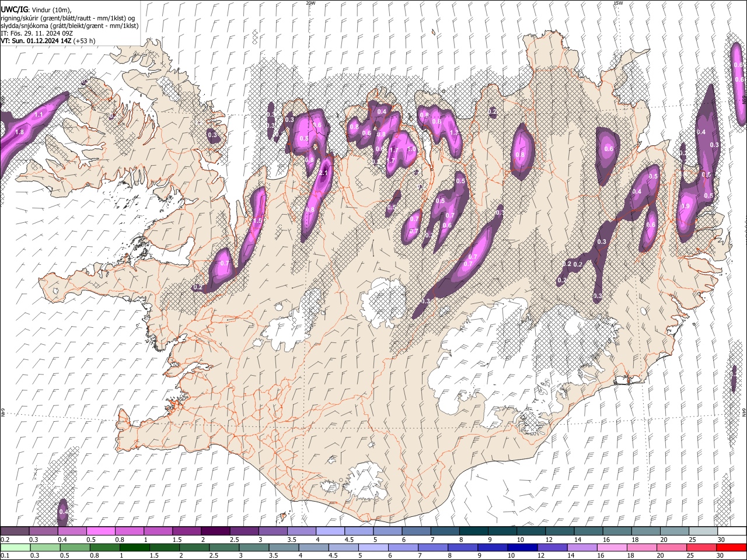Select the deep blue 10 swatch in lower legend
The image size is (747, 560).
pos(522,548)
